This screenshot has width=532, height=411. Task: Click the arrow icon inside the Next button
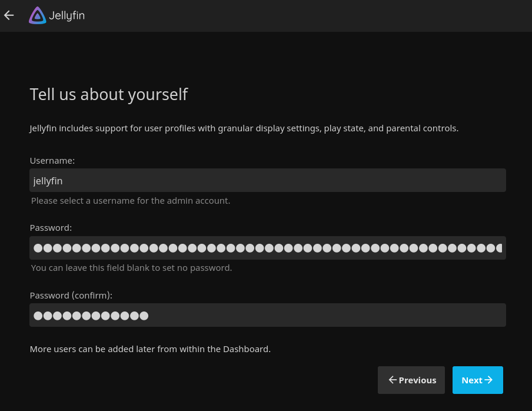tap(490, 380)
